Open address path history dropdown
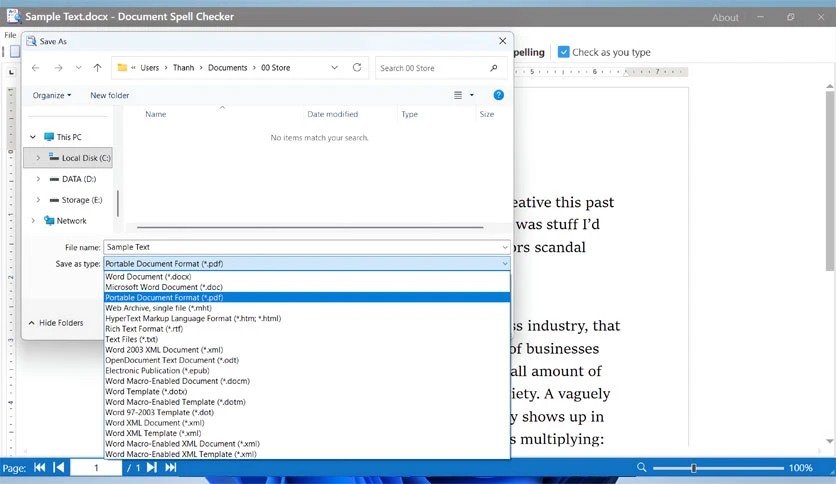Screen dimensions: 836x484 [334, 68]
